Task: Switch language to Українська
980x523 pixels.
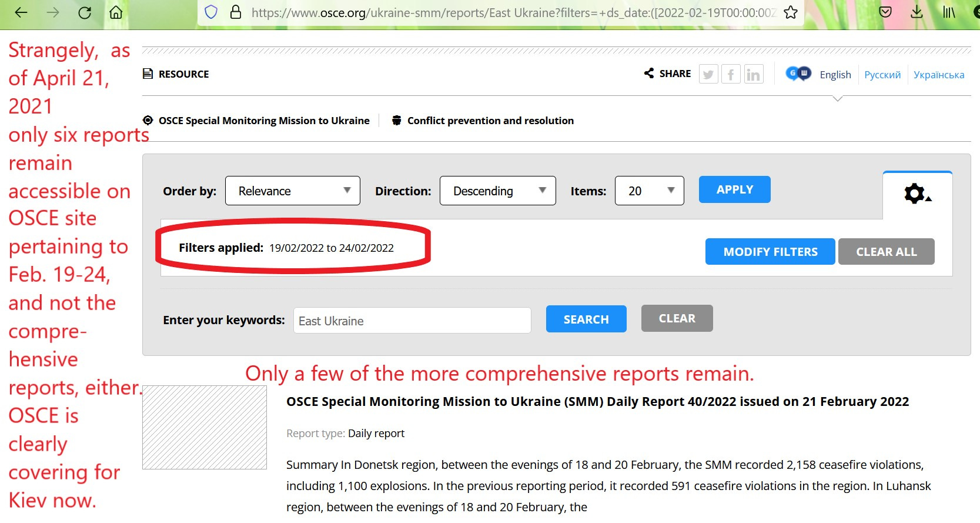Action: point(939,75)
